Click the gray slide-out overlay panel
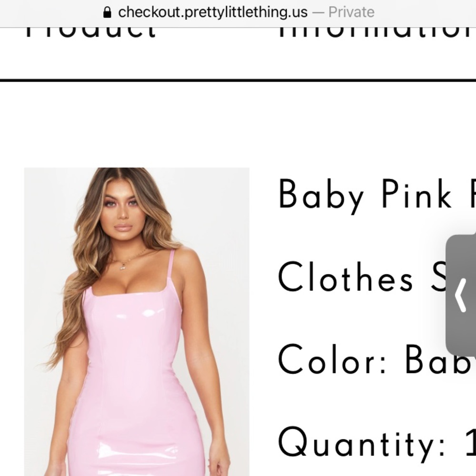This screenshot has width=476, height=476. click(x=461, y=295)
